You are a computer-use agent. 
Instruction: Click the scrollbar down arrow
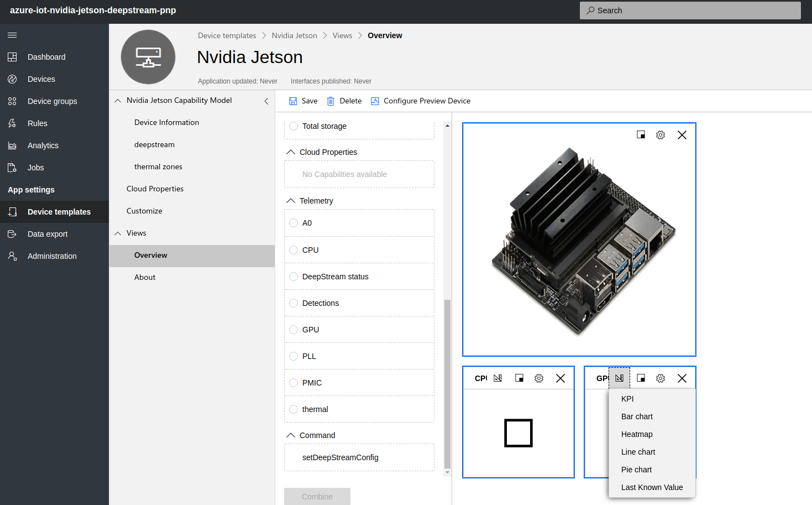[447, 473]
